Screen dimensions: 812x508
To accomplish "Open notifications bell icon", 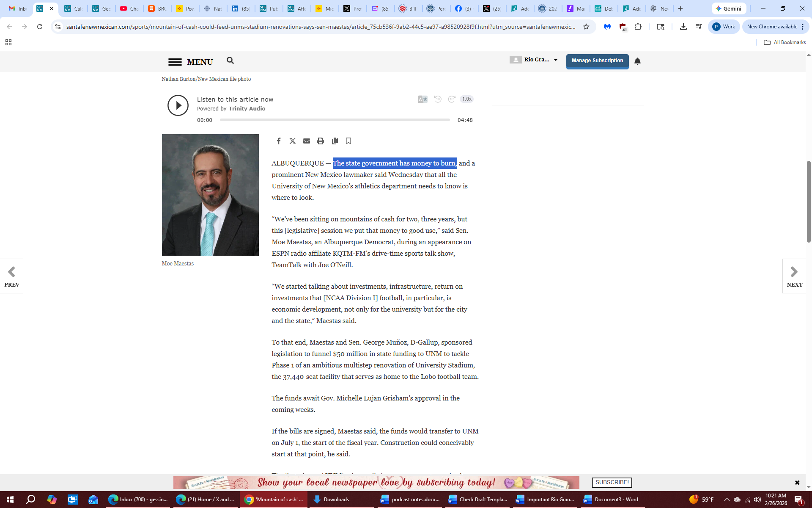I will pyautogui.click(x=637, y=61).
